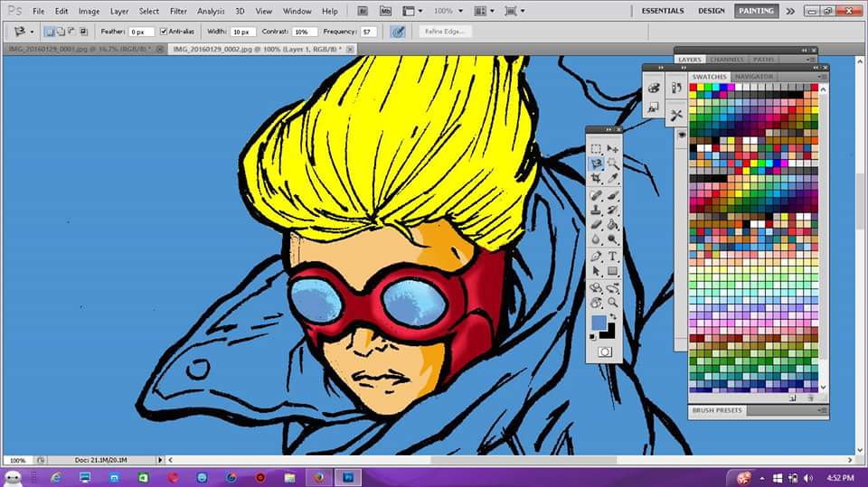
Task: Select the Magnetic Lasso tool in toolbox
Action: [x=596, y=164]
